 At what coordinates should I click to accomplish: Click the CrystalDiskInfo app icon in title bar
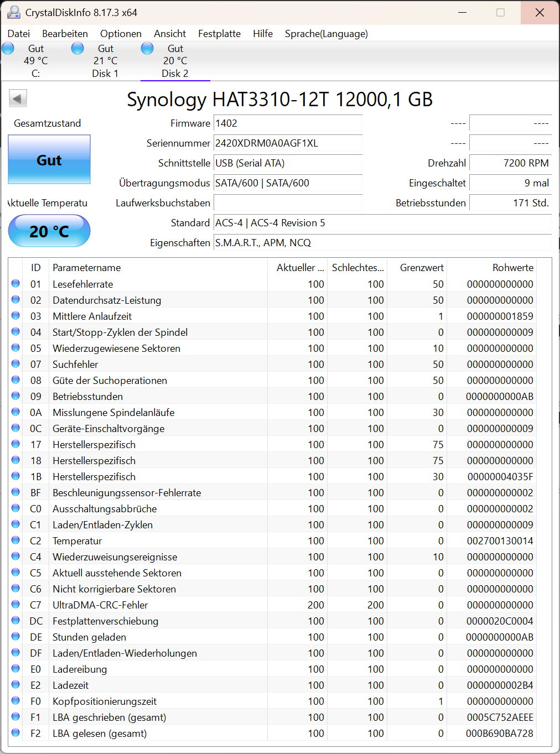tap(14, 12)
